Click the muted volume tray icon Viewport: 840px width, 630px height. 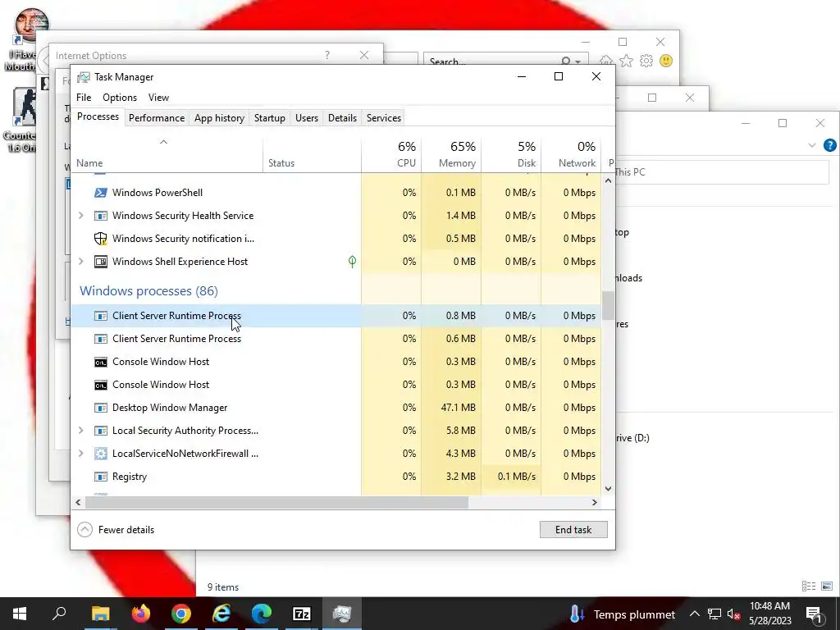point(733,614)
